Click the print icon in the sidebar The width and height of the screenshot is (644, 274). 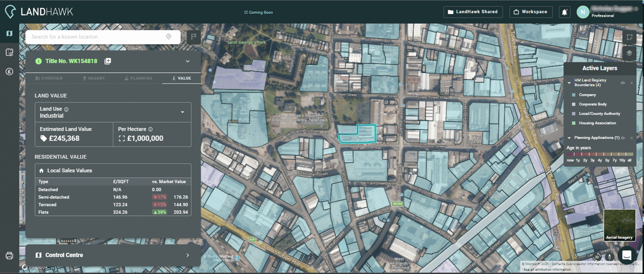pyautogui.click(x=9, y=255)
